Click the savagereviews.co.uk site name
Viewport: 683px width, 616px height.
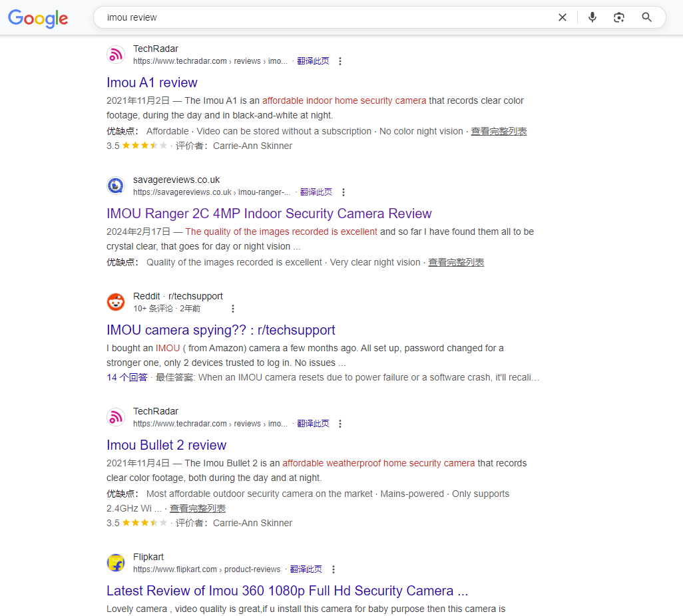(x=176, y=180)
